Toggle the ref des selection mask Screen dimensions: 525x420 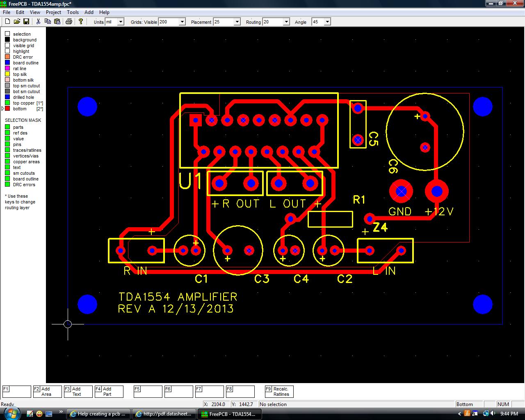coord(7,133)
